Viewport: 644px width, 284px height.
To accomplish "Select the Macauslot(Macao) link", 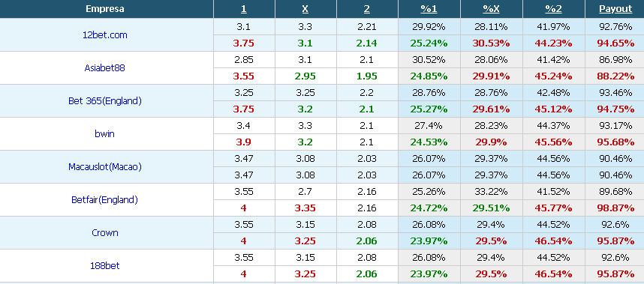I will (x=105, y=167).
